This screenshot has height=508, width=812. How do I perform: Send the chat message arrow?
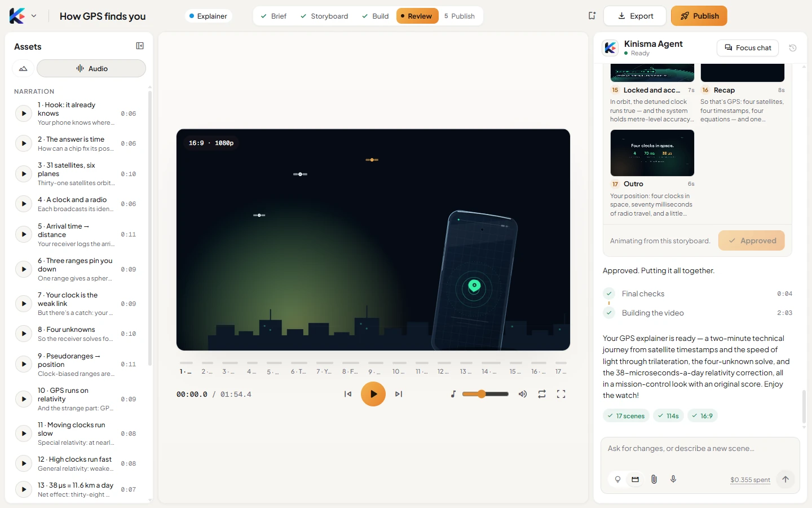coord(785,479)
